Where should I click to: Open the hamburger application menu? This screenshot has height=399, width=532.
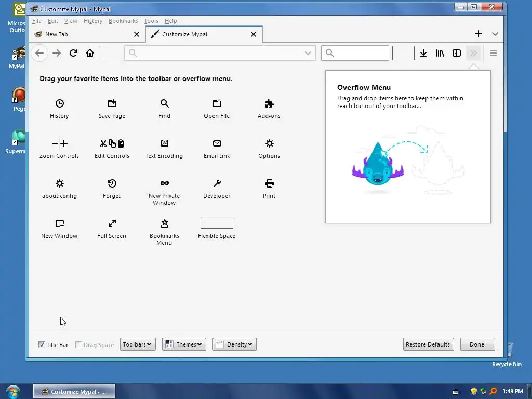(x=494, y=53)
